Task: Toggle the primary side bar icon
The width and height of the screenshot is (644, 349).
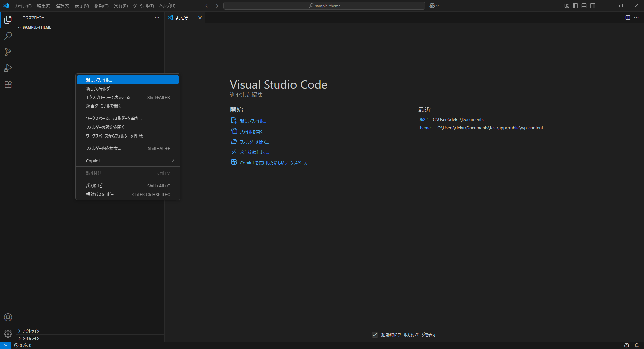Action: pos(575,6)
